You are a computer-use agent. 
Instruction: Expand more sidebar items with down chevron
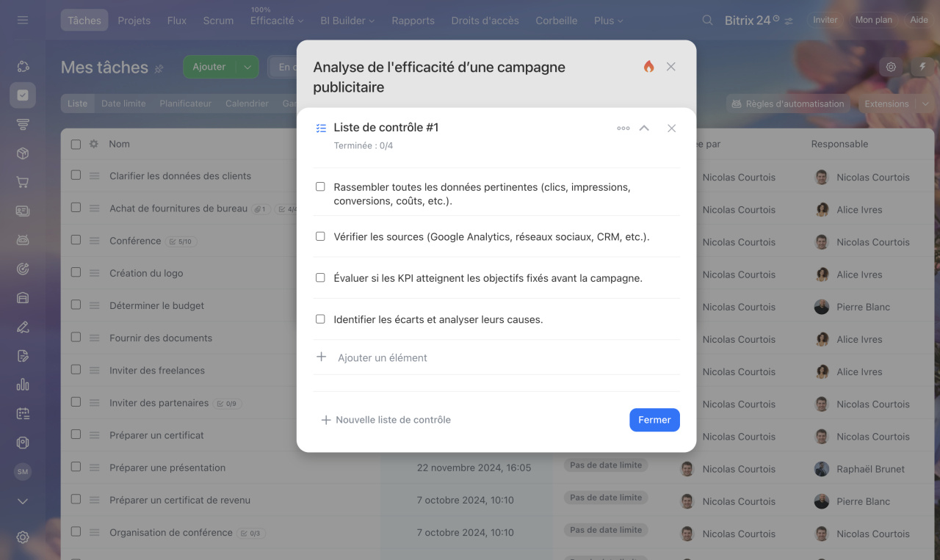pyautogui.click(x=23, y=501)
